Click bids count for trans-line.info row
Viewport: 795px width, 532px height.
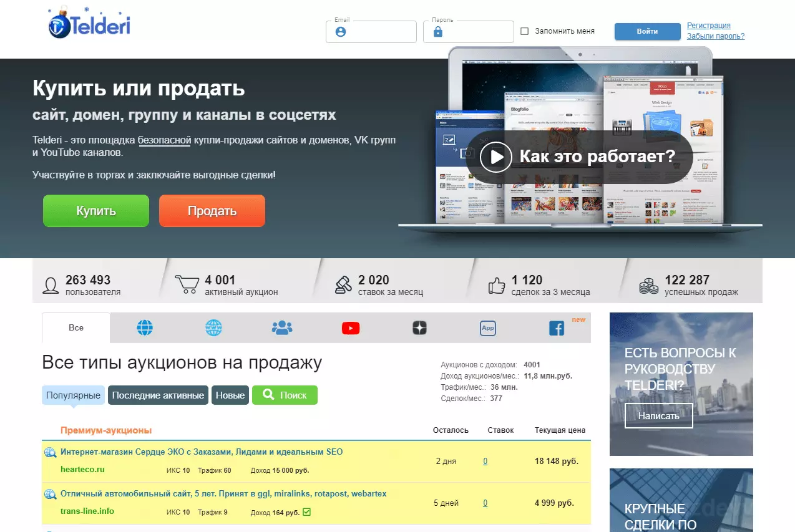(485, 503)
